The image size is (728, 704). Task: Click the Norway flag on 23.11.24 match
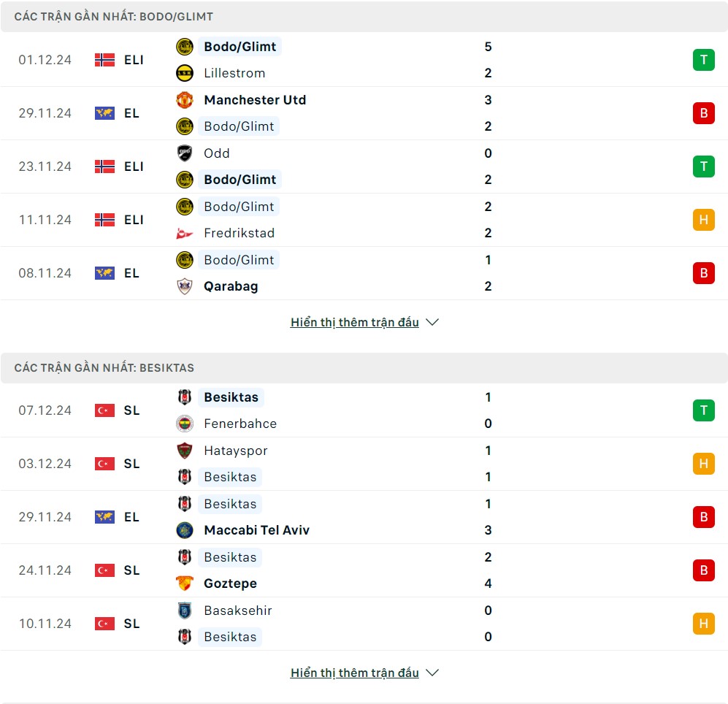tap(104, 167)
